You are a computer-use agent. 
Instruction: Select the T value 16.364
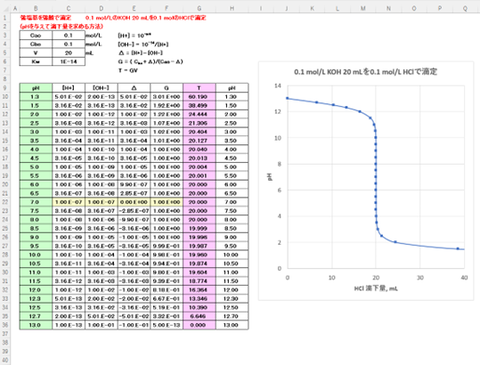pos(199,290)
